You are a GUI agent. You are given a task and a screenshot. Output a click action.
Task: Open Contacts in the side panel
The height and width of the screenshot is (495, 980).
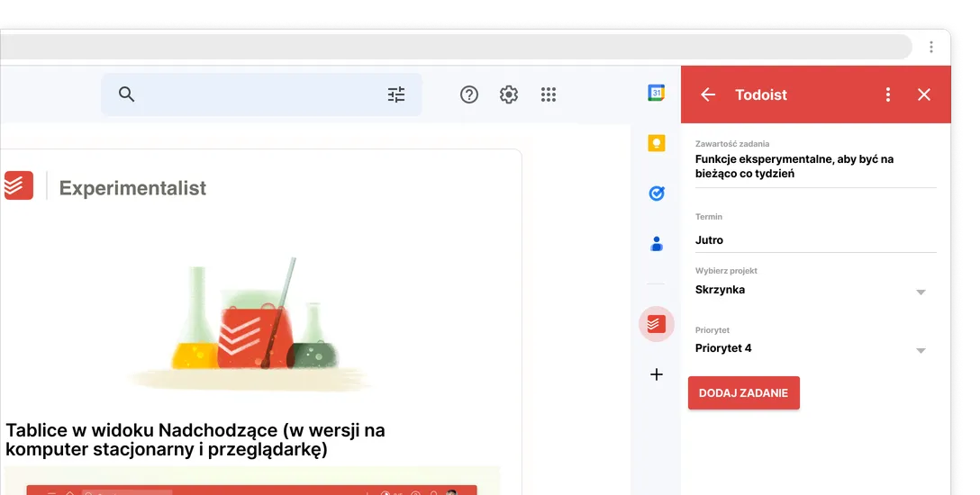657,243
